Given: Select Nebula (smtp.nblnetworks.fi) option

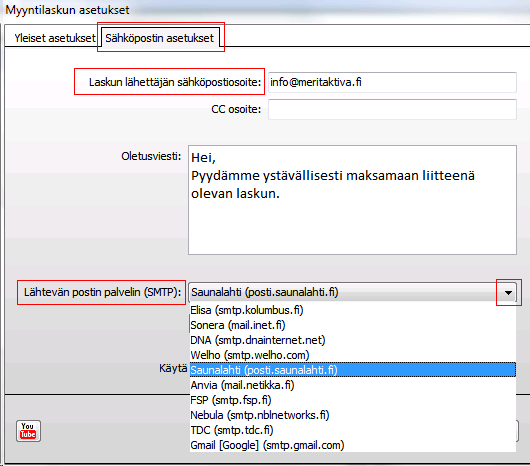Looking at the screenshot, I should point(353,415).
